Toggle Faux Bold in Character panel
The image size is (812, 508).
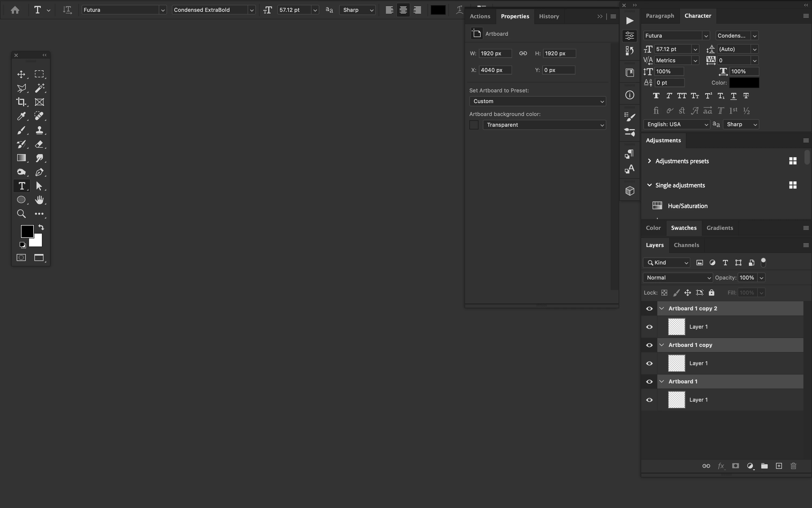[x=656, y=96]
